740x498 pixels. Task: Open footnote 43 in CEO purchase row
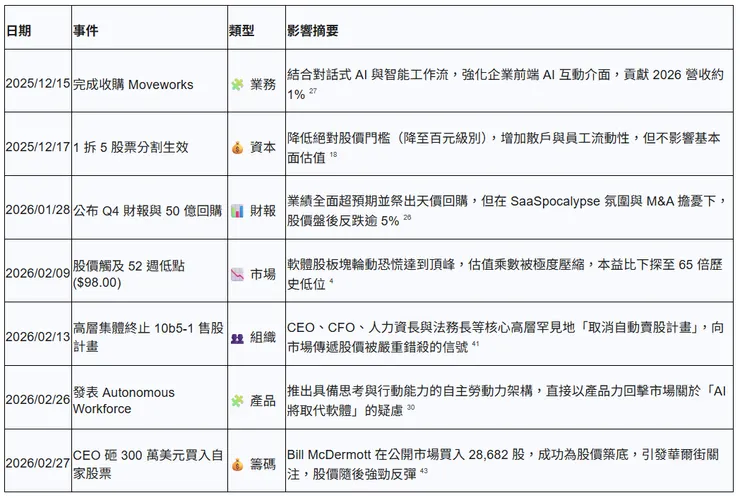coord(424,471)
